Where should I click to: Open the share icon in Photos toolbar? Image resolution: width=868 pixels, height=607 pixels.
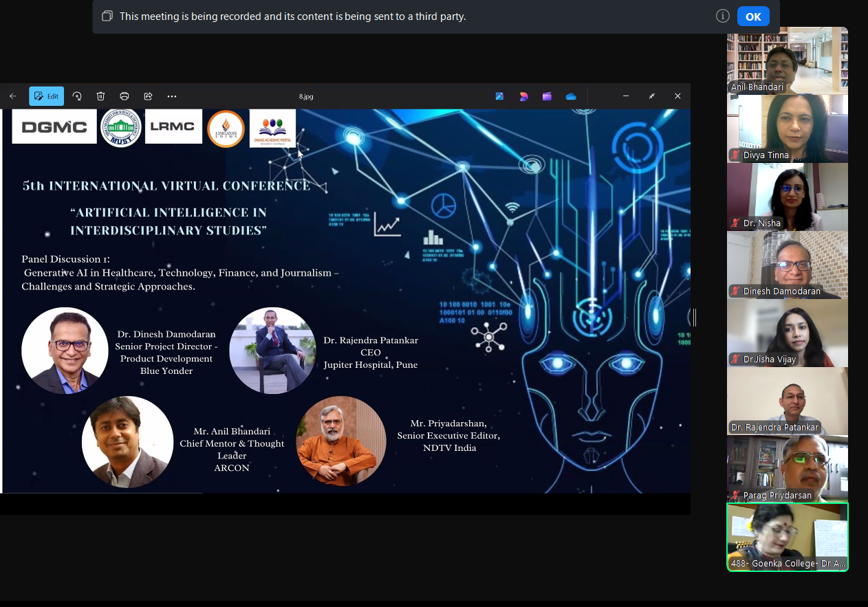(x=148, y=96)
